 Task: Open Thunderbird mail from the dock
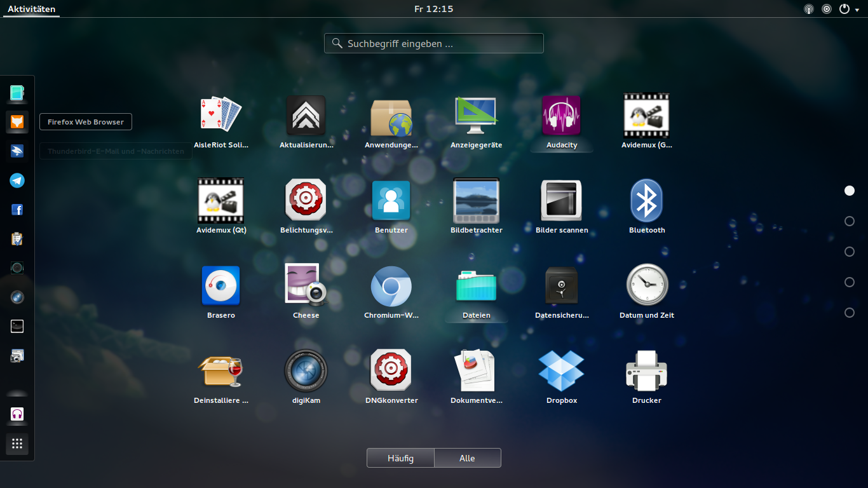click(x=17, y=151)
